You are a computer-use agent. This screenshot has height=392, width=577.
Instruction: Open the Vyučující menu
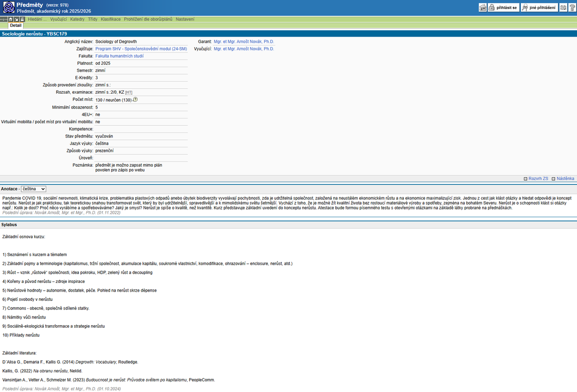point(59,19)
